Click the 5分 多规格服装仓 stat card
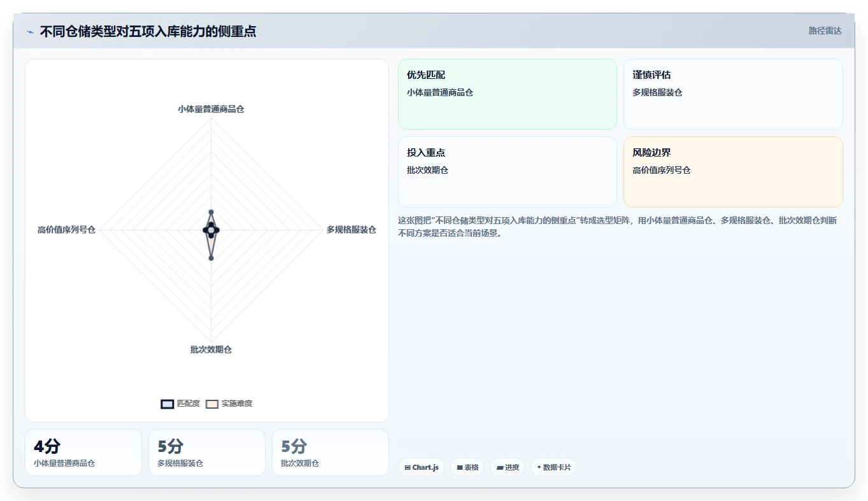Viewport: 868px width, 501px height. (207, 453)
